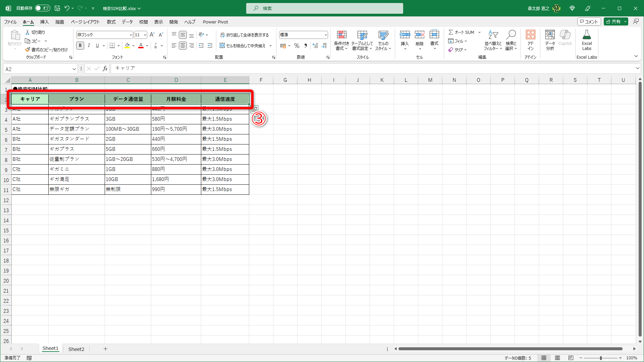644x362 pixels.
Task: Open the Name Box dropdown arrow
Action: (74, 69)
